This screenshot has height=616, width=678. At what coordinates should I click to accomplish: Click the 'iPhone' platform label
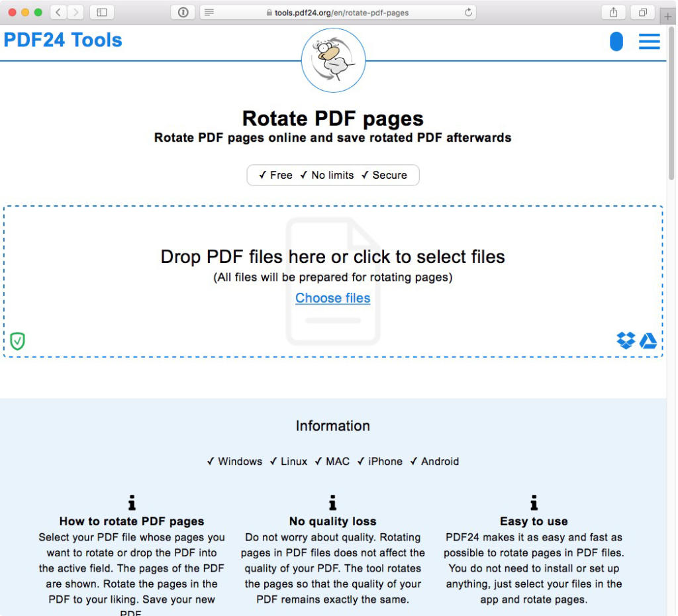[x=379, y=462]
